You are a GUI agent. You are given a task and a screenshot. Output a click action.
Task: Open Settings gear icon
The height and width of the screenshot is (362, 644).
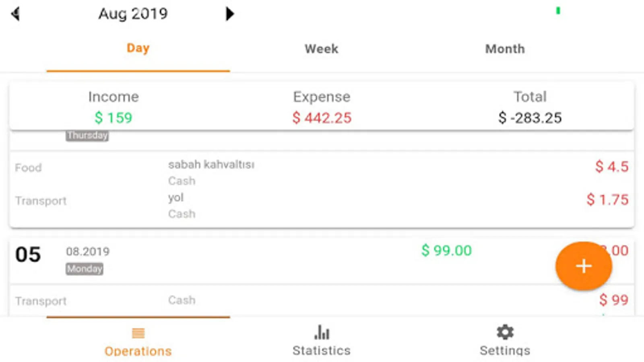click(505, 333)
